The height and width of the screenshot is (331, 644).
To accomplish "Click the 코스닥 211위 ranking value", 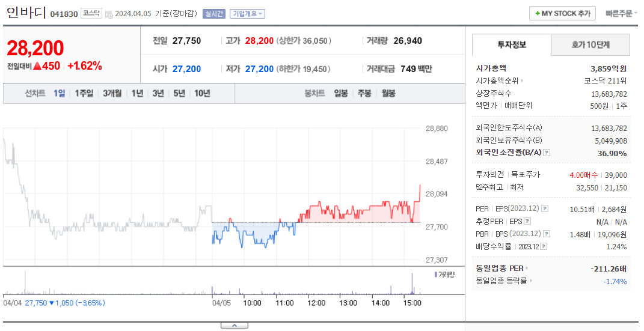I will pyautogui.click(x=606, y=81).
